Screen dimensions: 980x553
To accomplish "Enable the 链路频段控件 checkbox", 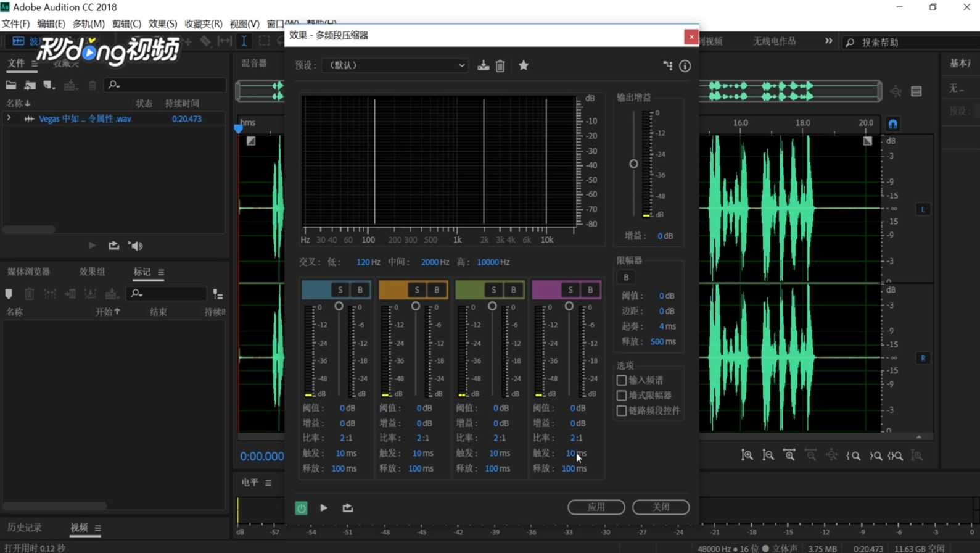I will pyautogui.click(x=622, y=410).
